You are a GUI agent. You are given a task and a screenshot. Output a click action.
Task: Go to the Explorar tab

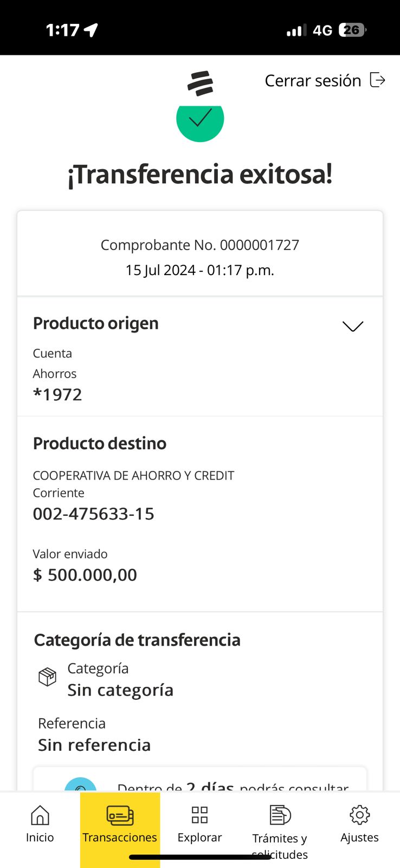[199, 837]
